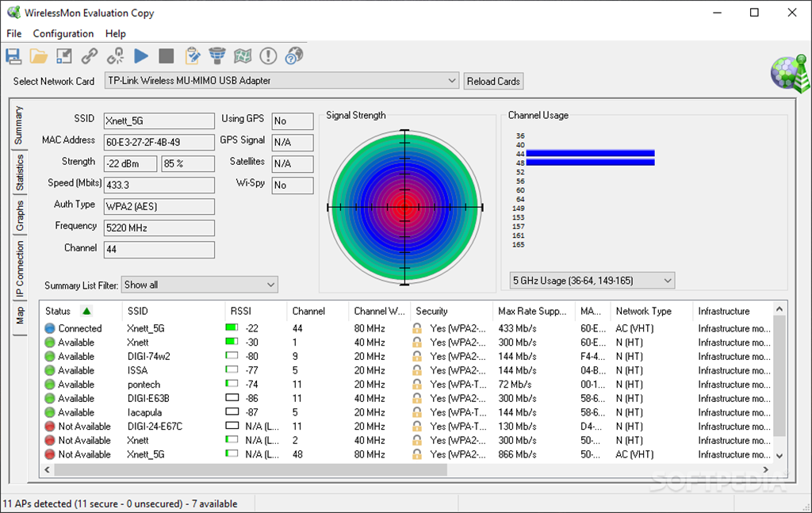The width and height of the screenshot is (812, 513).
Task: Start logging with the blue play icon
Action: coord(141,56)
